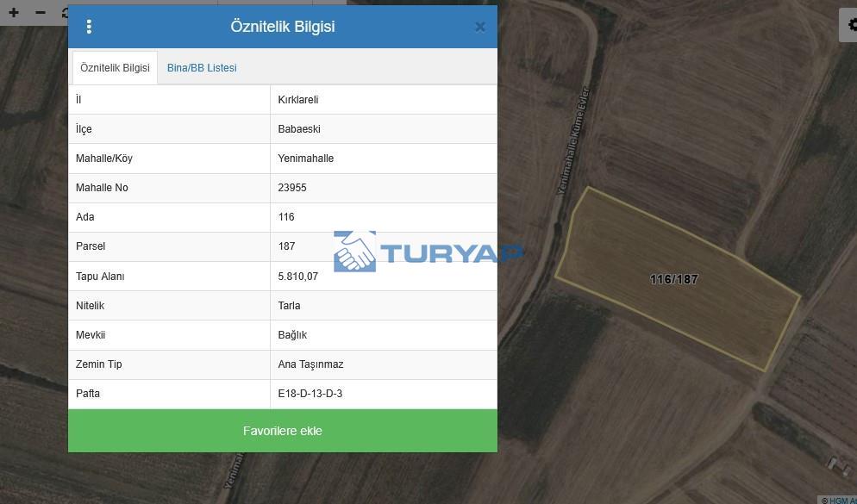857x504 pixels.
Task: Select the value Ana Taşınmaz
Action: coord(310,364)
